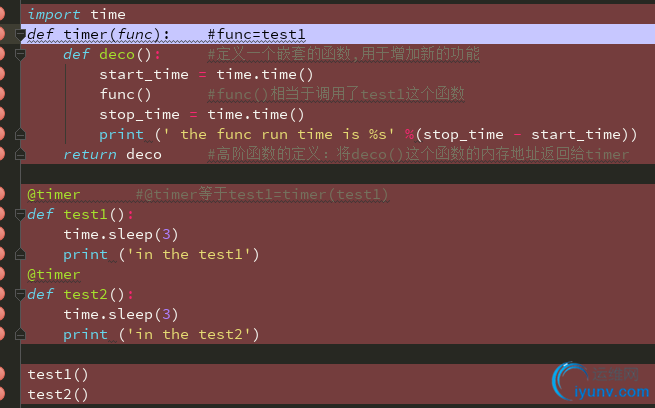The height and width of the screenshot is (408, 655).
Task: Click breakpoint icon beside print 'in the test2'
Action: [x=3, y=334]
